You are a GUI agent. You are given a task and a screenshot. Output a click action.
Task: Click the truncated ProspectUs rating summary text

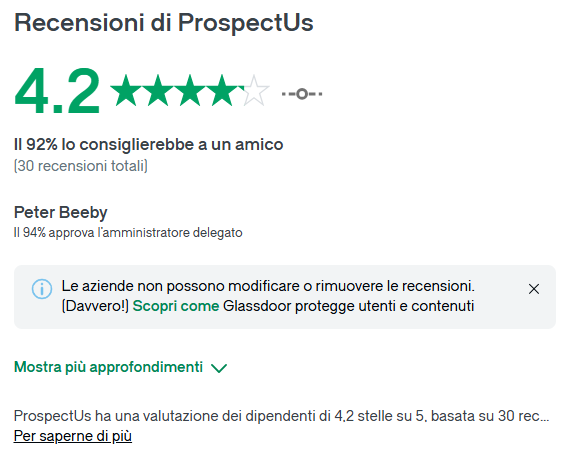(281, 416)
